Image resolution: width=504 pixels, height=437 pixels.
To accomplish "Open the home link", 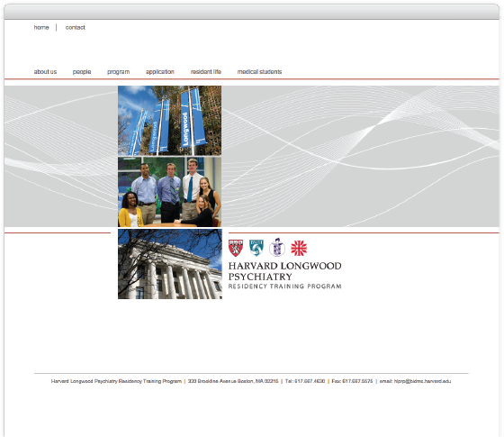I will 41,28.
